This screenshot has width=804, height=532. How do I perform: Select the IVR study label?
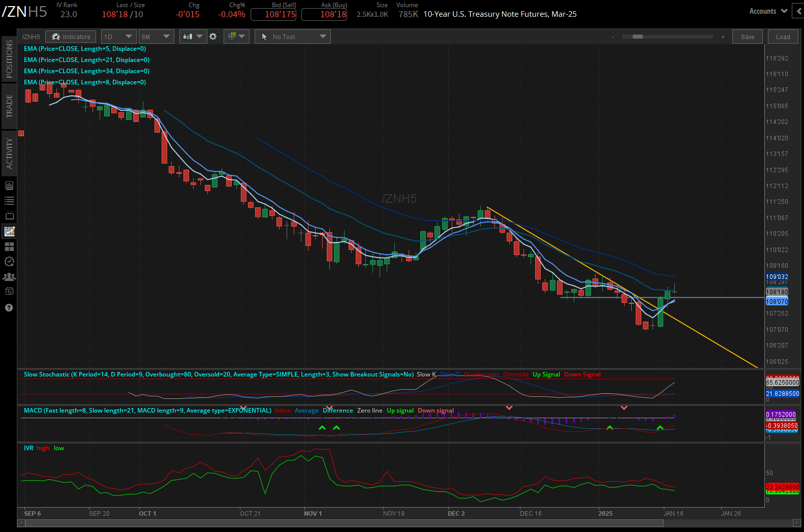pyautogui.click(x=28, y=448)
